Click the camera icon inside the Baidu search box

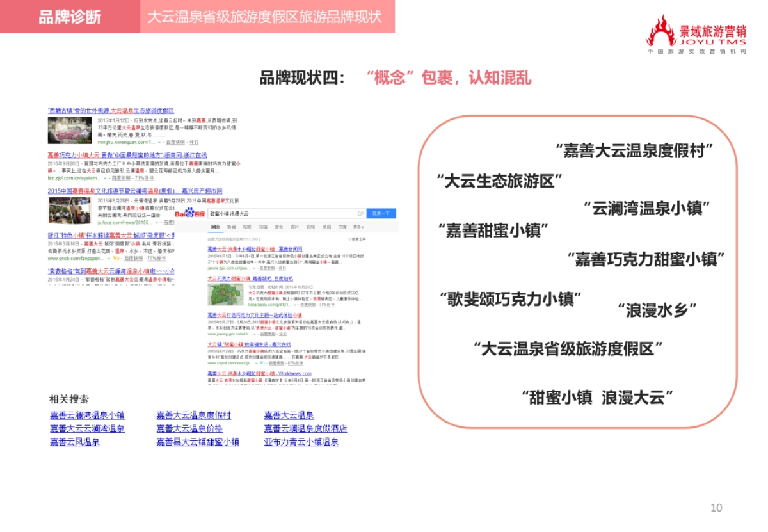(360, 213)
